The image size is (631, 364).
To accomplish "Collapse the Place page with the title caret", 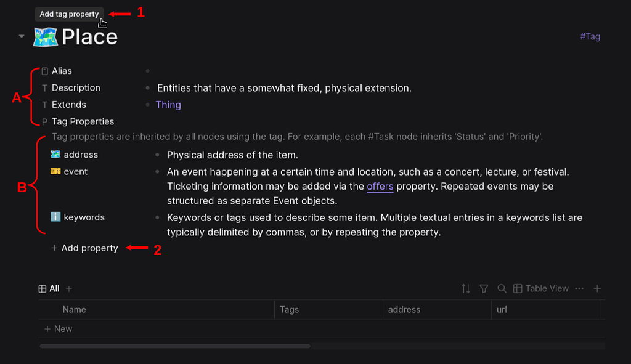I will pyautogui.click(x=22, y=37).
